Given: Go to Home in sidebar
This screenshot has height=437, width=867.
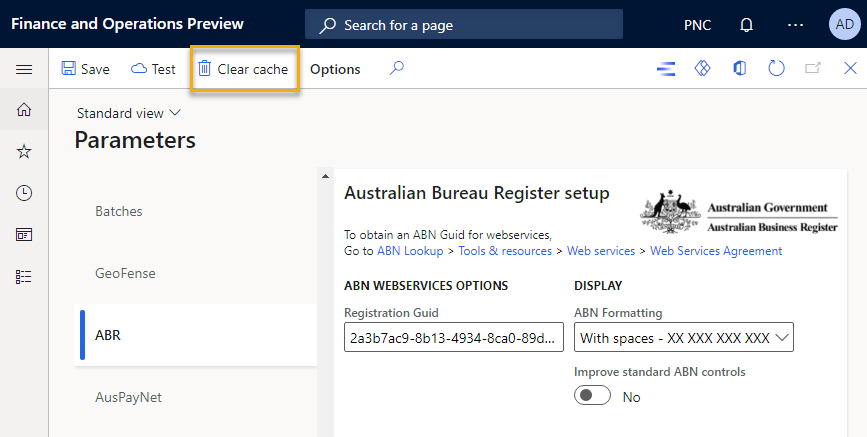Looking at the screenshot, I should (x=24, y=110).
